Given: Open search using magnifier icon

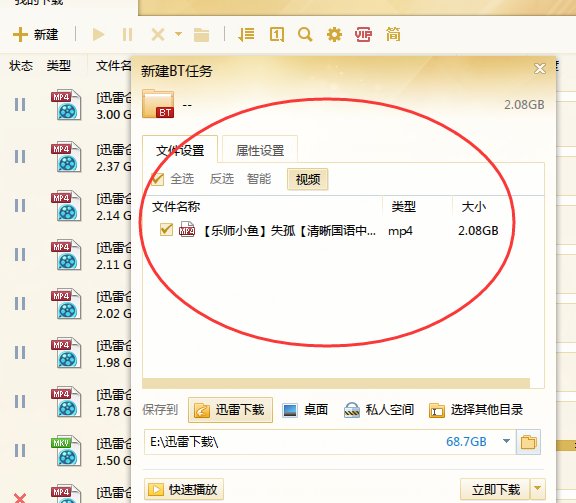Looking at the screenshot, I should click(305, 35).
